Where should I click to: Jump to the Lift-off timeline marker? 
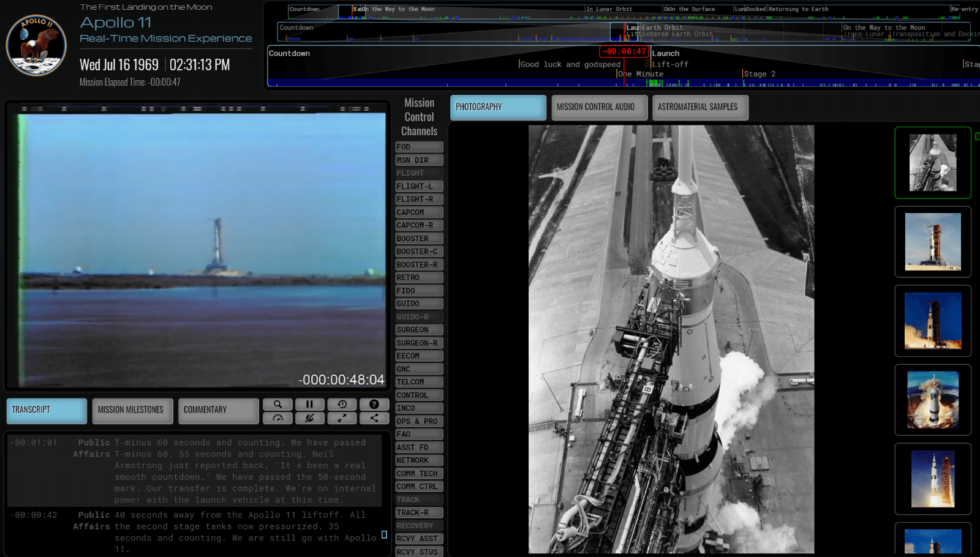670,64
